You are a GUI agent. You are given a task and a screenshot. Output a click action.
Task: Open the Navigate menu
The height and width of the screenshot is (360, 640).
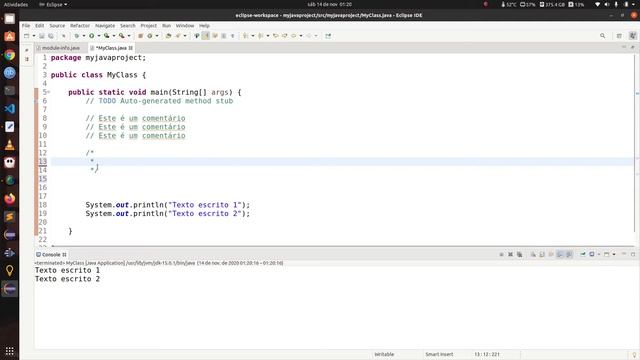coord(105,26)
